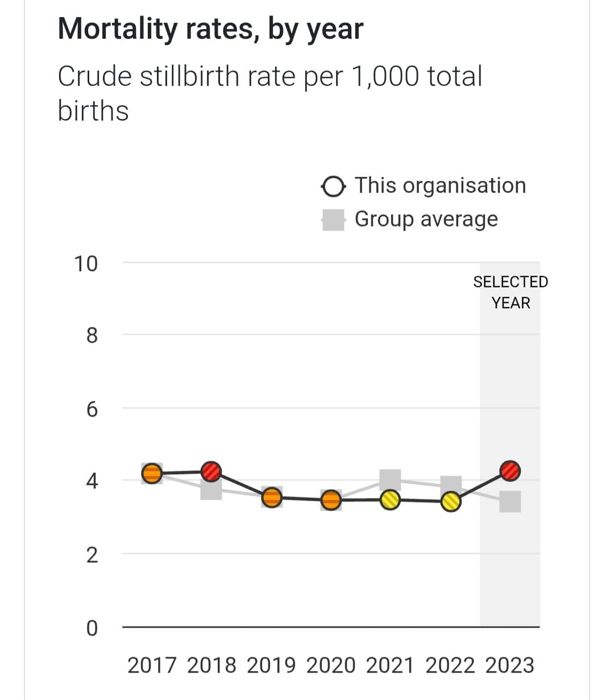Click the 2021 grey group average square
Viewport: 614px width, 700px height.
tap(391, 479)
